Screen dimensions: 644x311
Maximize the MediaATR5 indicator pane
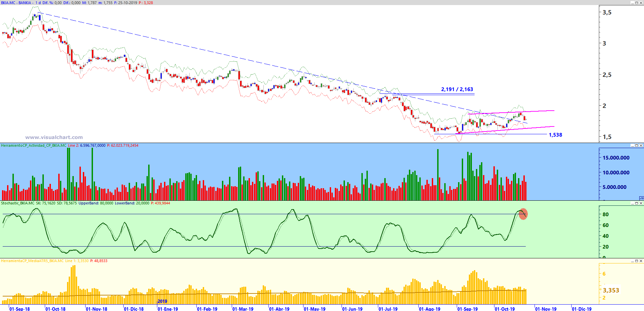coord(637,261)
